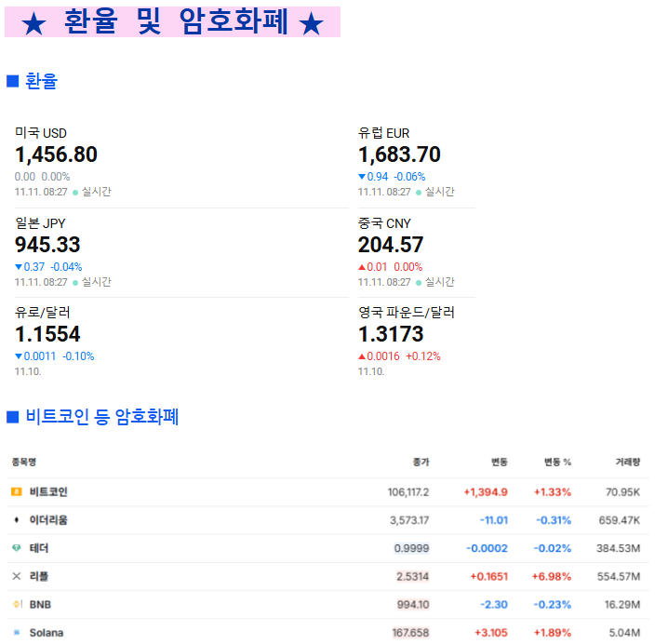Screen dimensions: 668x644
Task: Click the pink 환율 및 암호화폐 title banner
Action: click(x=172, y=22)
